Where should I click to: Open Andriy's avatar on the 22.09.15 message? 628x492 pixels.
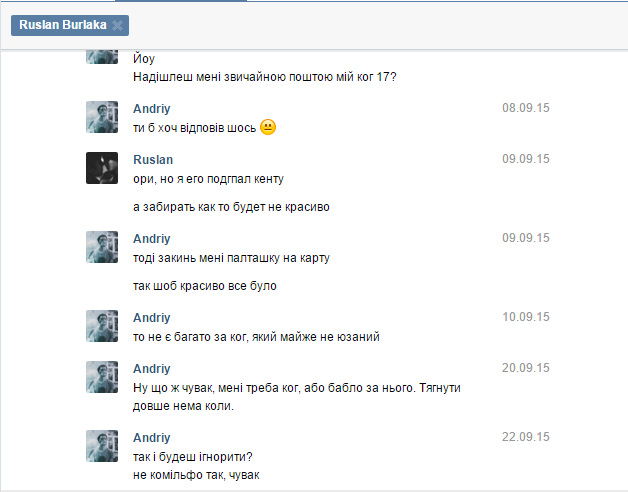pos(102,446)
